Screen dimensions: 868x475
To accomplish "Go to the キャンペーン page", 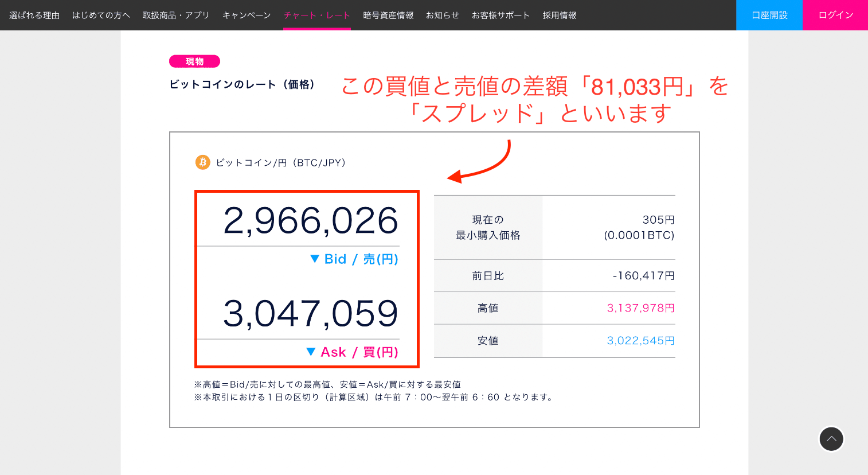I will (247, 15).
